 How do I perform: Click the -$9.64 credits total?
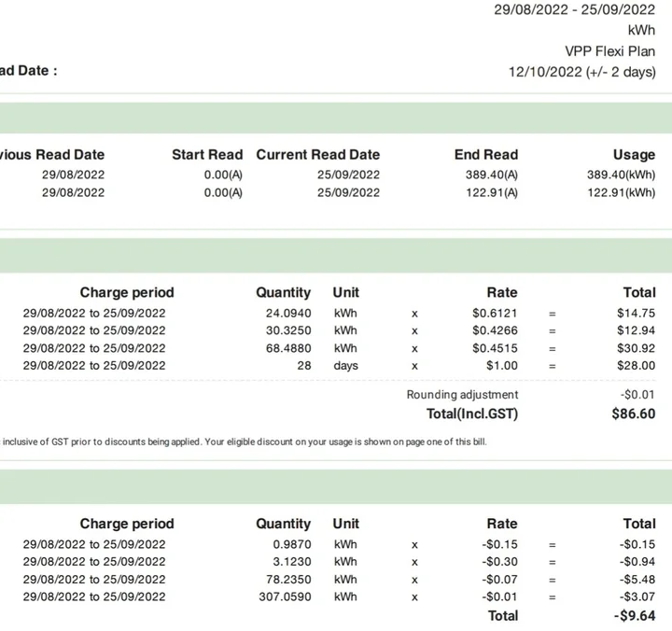pyautogui.click(x=635, y=616)
